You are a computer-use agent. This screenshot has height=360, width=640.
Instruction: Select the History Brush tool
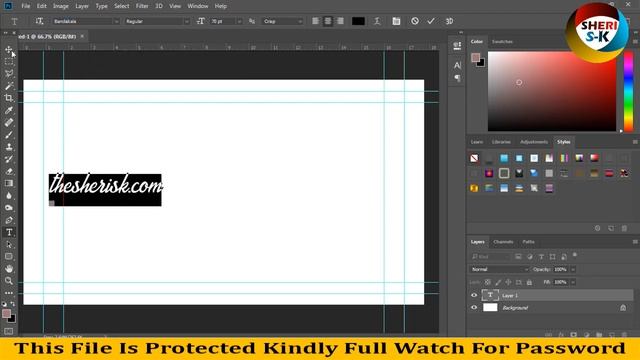point(9,159)
